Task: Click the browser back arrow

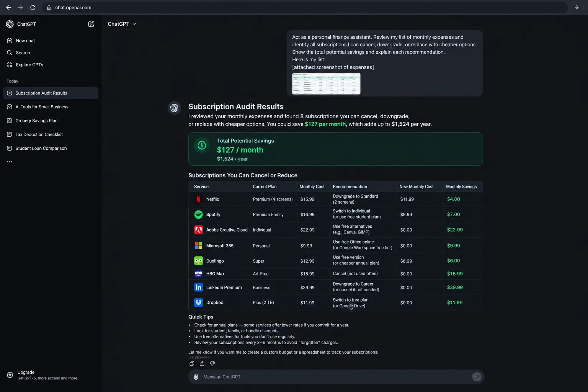Action: point(8,8)
